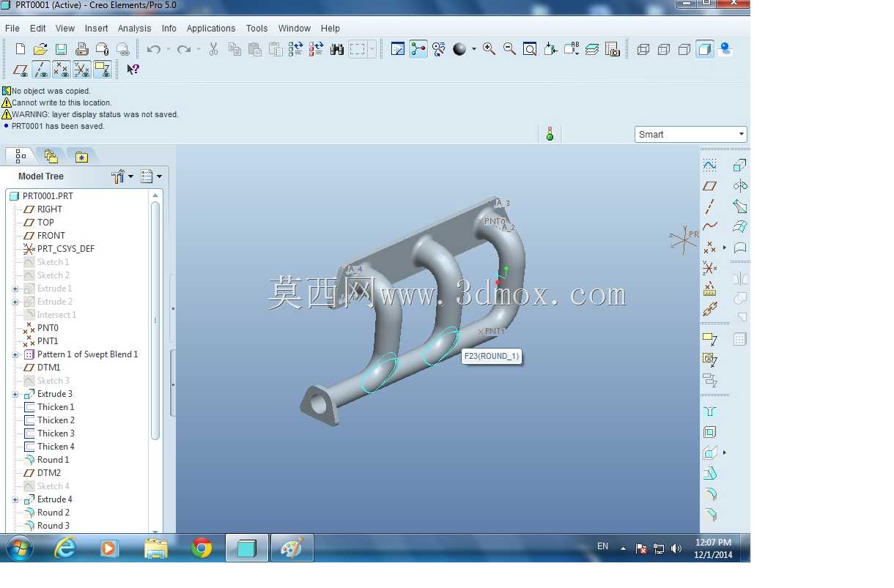Toggle datum axes display

point(41,70)
